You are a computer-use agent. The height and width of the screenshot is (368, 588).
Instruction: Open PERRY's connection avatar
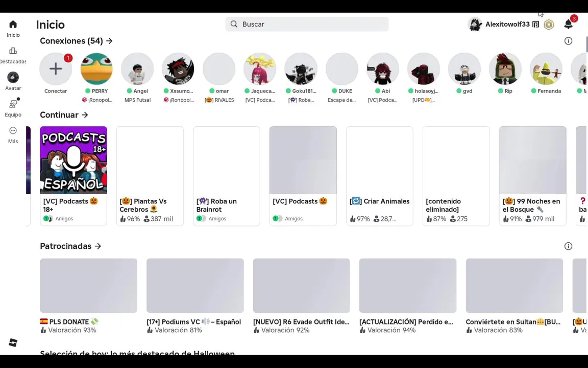pos(97,68)
